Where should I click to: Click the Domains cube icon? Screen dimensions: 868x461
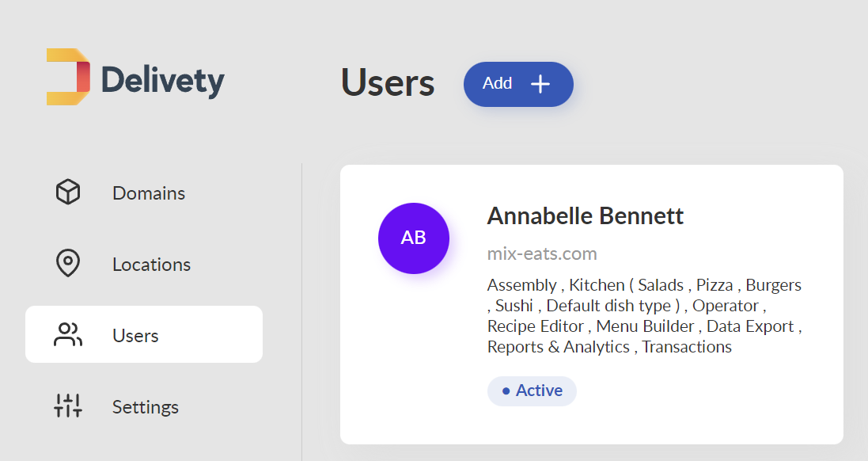point(68,192)
